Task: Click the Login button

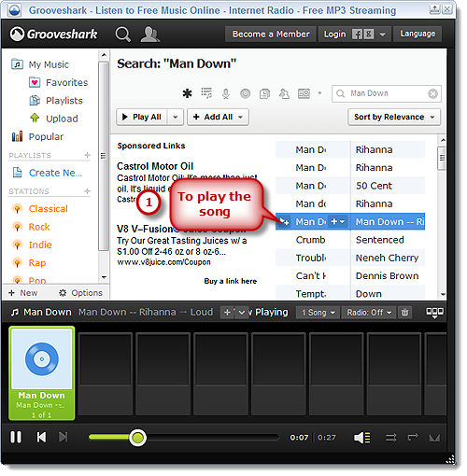Action: point(334,34)
